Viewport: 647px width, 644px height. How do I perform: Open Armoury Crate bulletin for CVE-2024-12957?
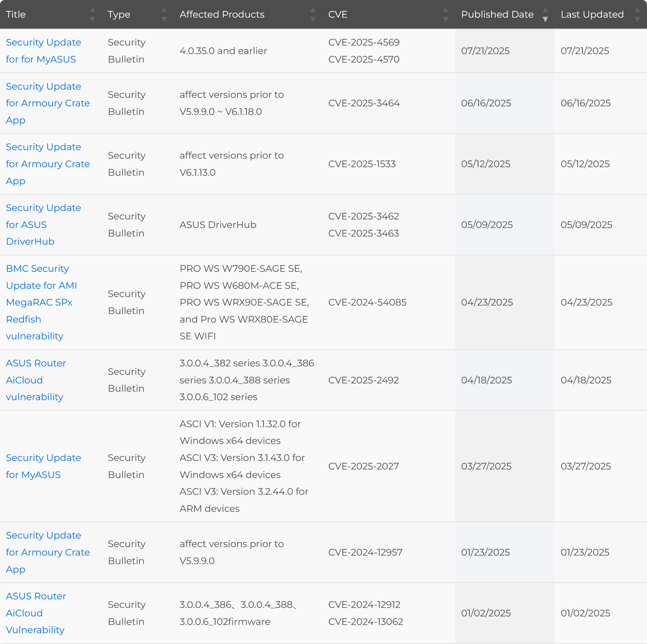(x=47, y=552)
